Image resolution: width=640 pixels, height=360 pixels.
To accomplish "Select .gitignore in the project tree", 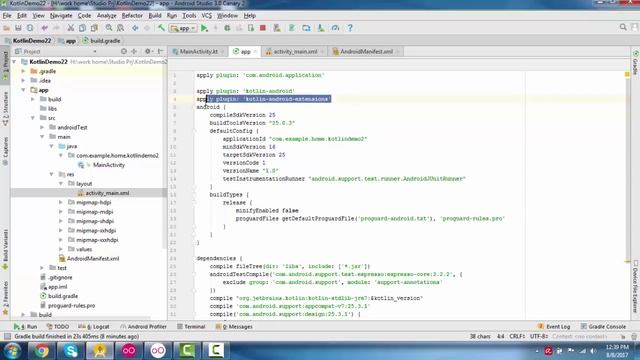I will (60, 278).
